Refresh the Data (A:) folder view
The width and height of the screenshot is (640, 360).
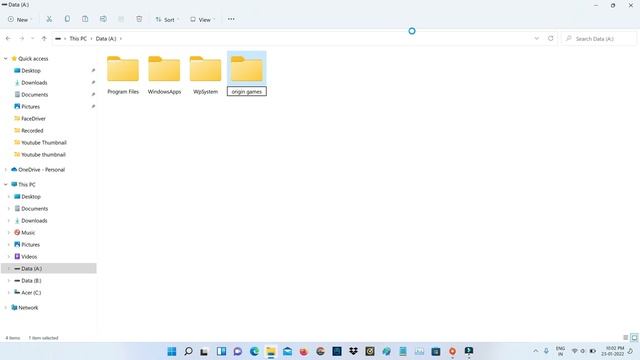[551, 38]
